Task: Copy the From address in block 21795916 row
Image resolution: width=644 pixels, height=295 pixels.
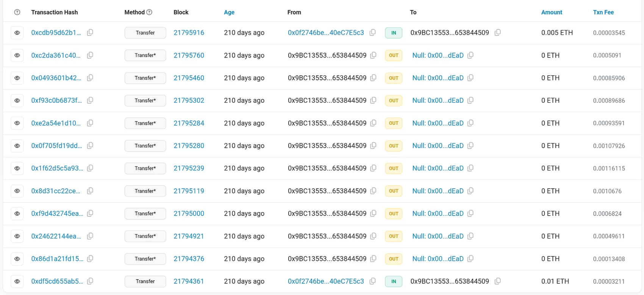Action: point(373,33)
